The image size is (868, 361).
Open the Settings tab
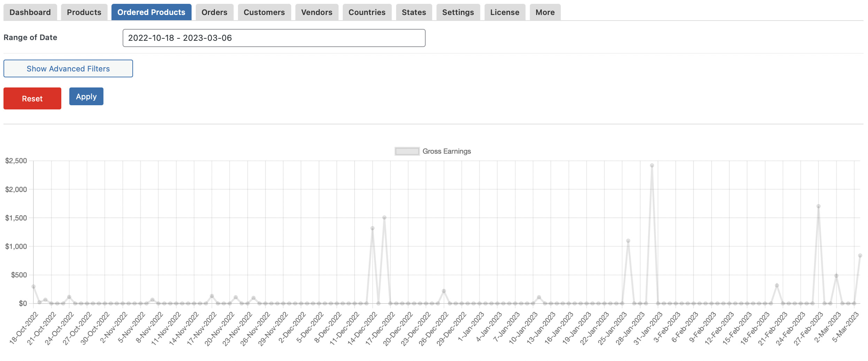(458, 12)
